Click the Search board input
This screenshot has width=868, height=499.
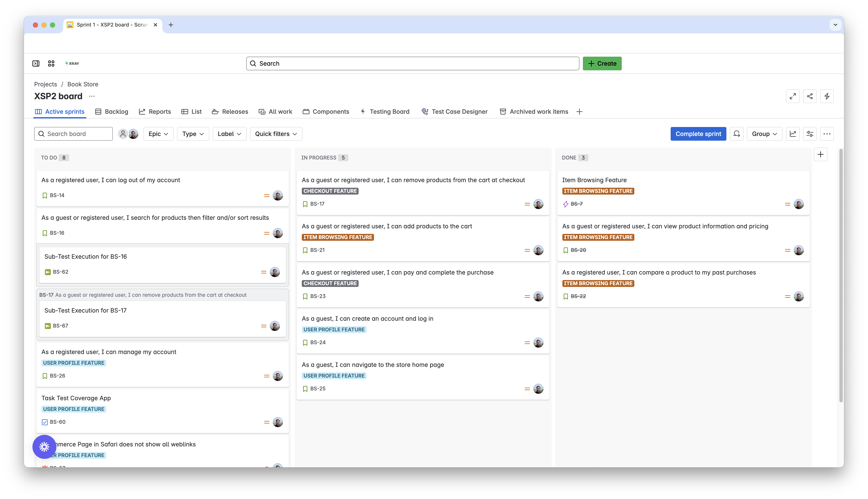tap(73, 134)
